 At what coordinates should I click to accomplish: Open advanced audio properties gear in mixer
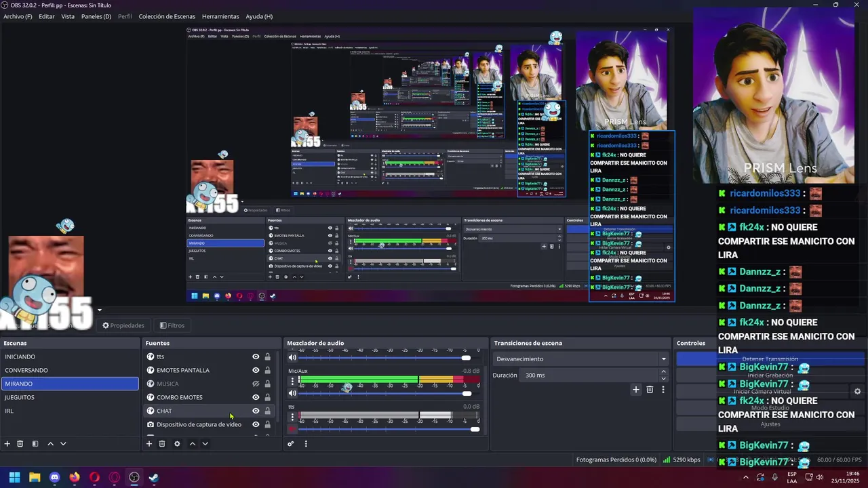(x=291, y=444)
